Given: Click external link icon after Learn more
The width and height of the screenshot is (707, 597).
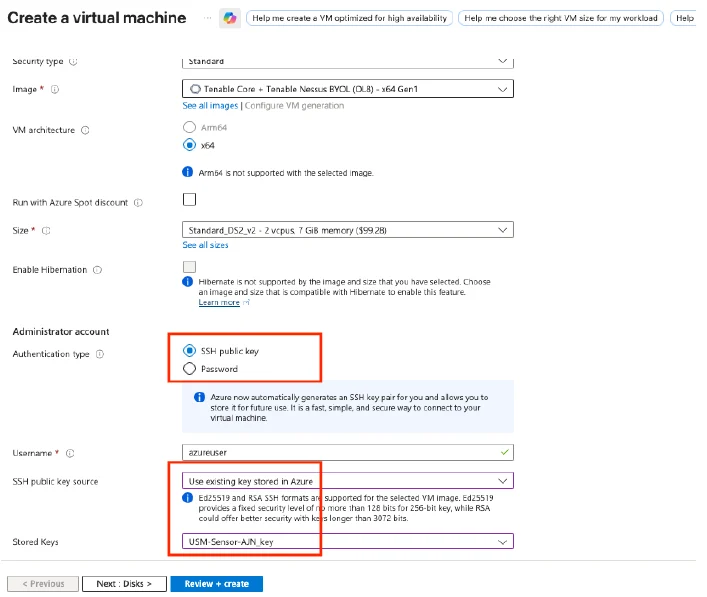Looking at the screenshot, I should (246, 303).
